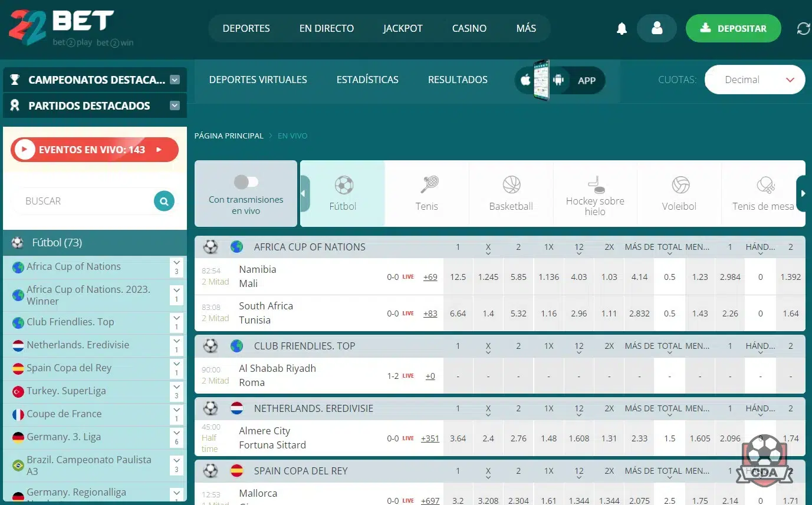Screen dimensions: 812x505
Task: Bet 2.76 on Fortuna Sittard win
Action: coord(518,438)
